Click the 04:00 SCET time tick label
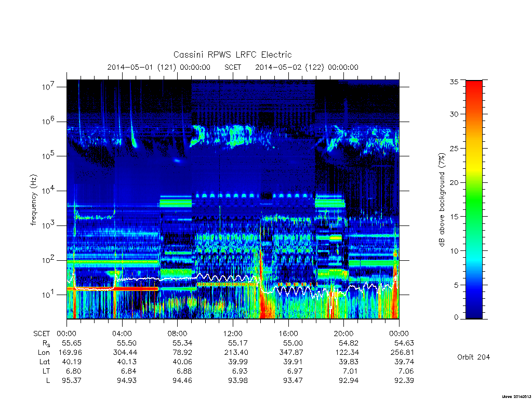532x399 pixels. [x=122, y=334]
